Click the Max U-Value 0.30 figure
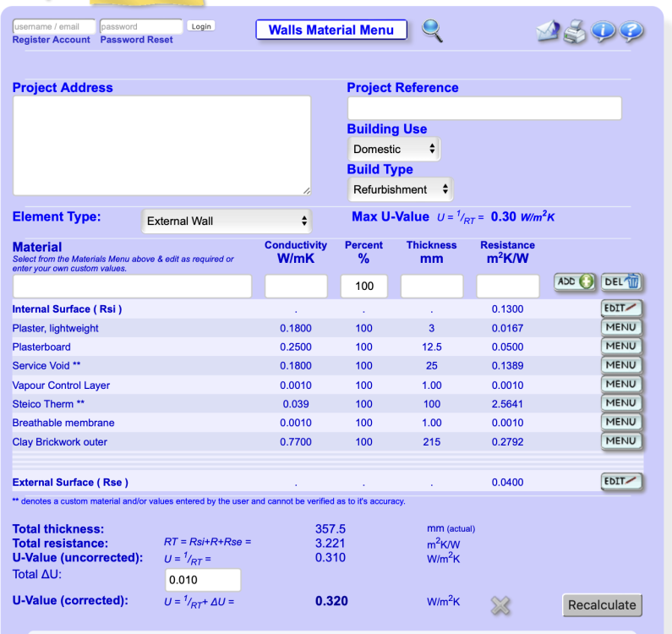Viewport: 672px width, 634px height. tap(503, 216)
